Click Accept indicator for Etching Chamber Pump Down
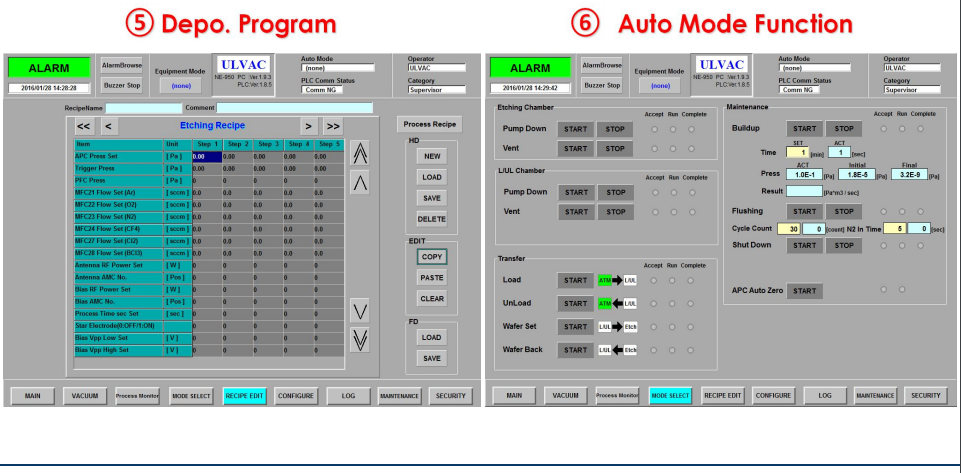Image resolution: width=961 pixels, height=473 pixels. pos(654,129)
